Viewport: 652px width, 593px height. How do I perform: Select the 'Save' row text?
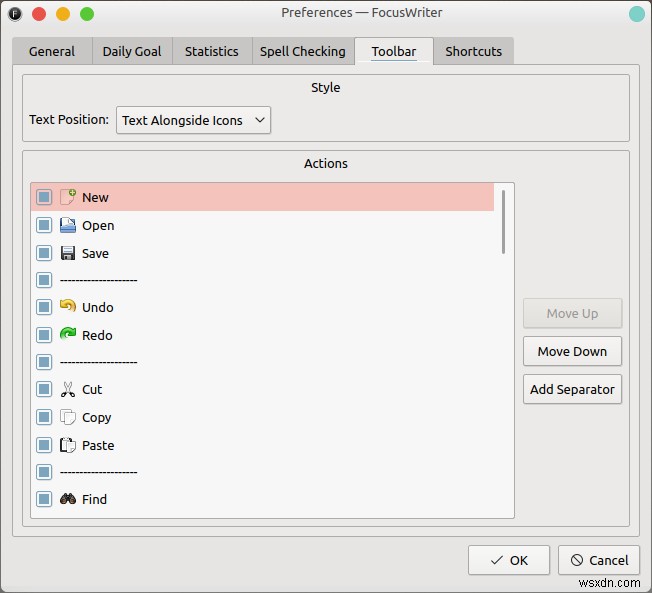click(95, 253)
